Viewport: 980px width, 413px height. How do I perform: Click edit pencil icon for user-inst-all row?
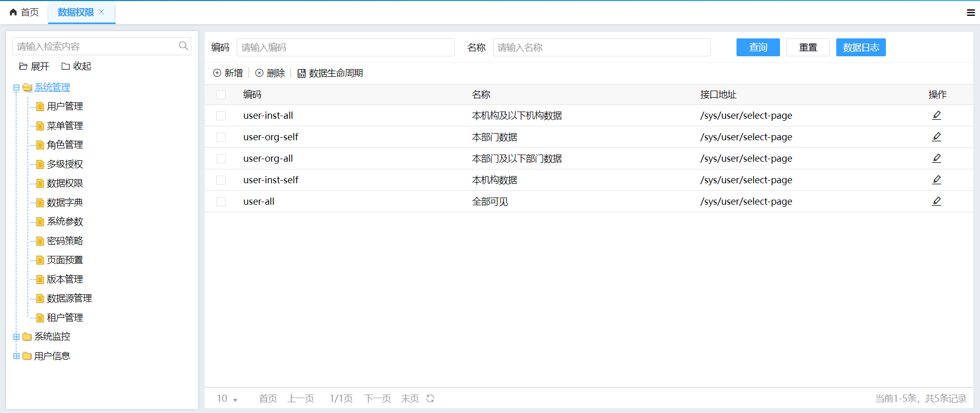[937, 116]
